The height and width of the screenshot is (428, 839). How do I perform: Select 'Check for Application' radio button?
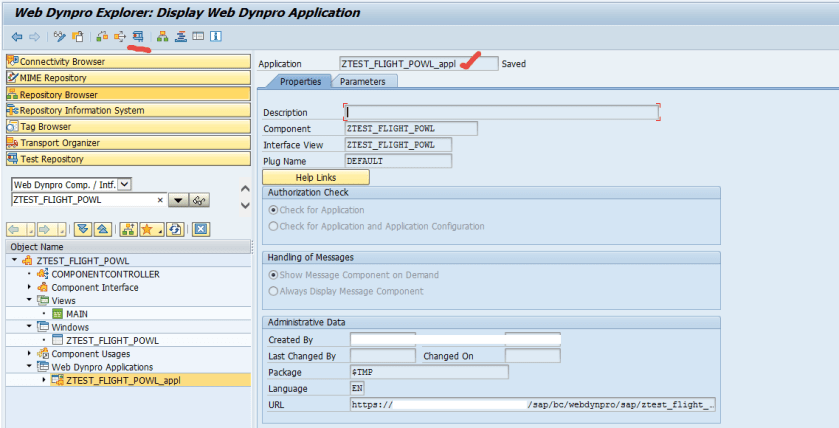click(x=272, y=210)
